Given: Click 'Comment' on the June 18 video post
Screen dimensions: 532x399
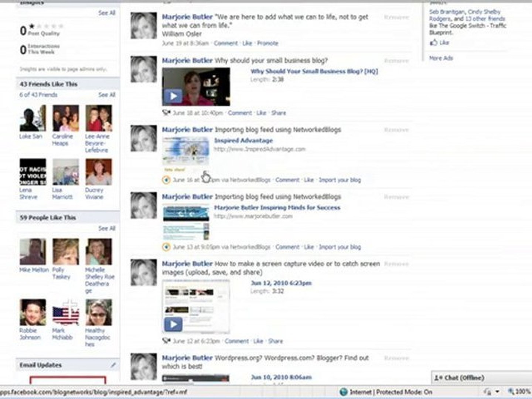Looking at the screenshot, I should click(240, 113).
